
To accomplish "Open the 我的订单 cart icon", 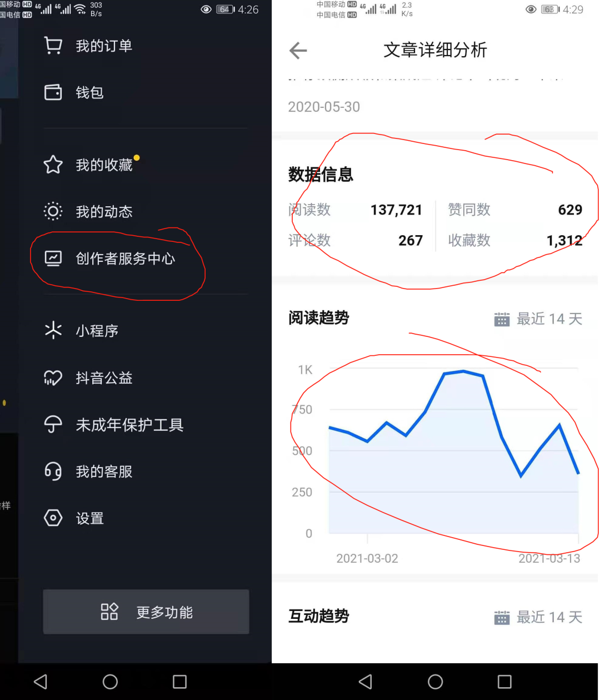I will pyautogui.click(x=53, y=46).
